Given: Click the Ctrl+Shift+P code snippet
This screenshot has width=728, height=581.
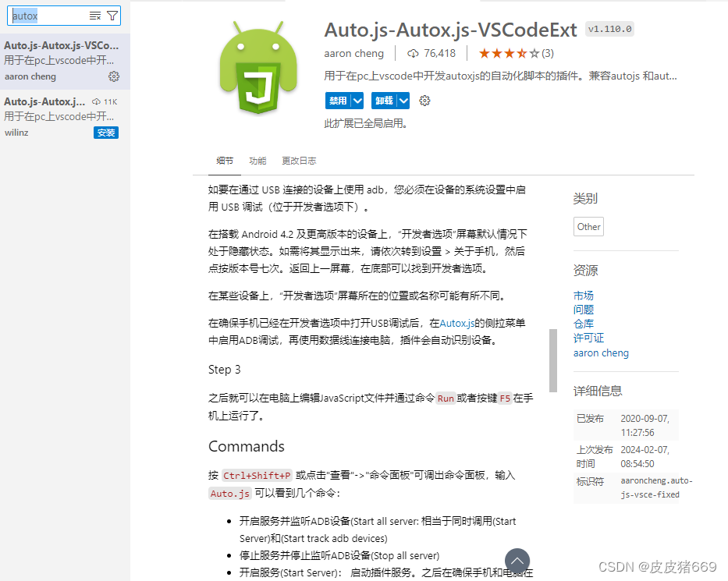Looking at the screenshot, I should point(257,476).
